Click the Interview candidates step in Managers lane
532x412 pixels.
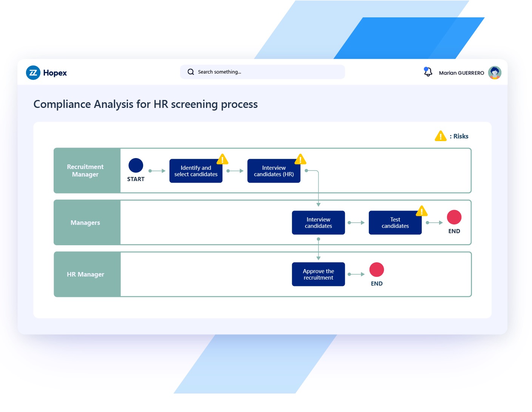click(318, 223)
